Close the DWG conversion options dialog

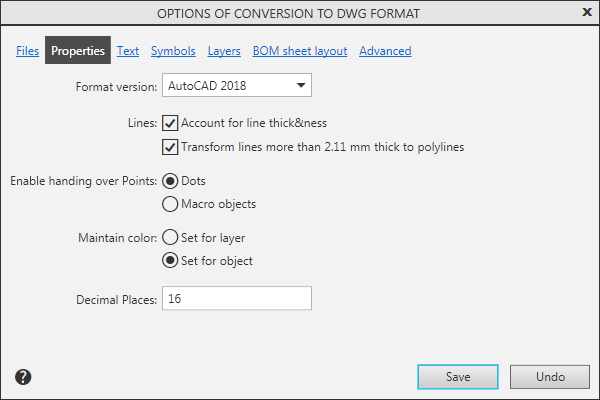pyautogui.click(x=586, y=12)
